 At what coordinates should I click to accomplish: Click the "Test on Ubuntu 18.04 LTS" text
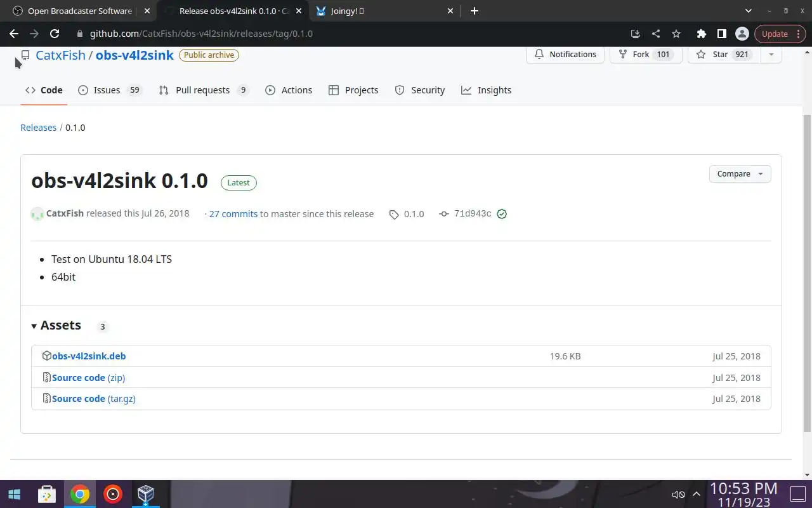(x=112, y=259)
